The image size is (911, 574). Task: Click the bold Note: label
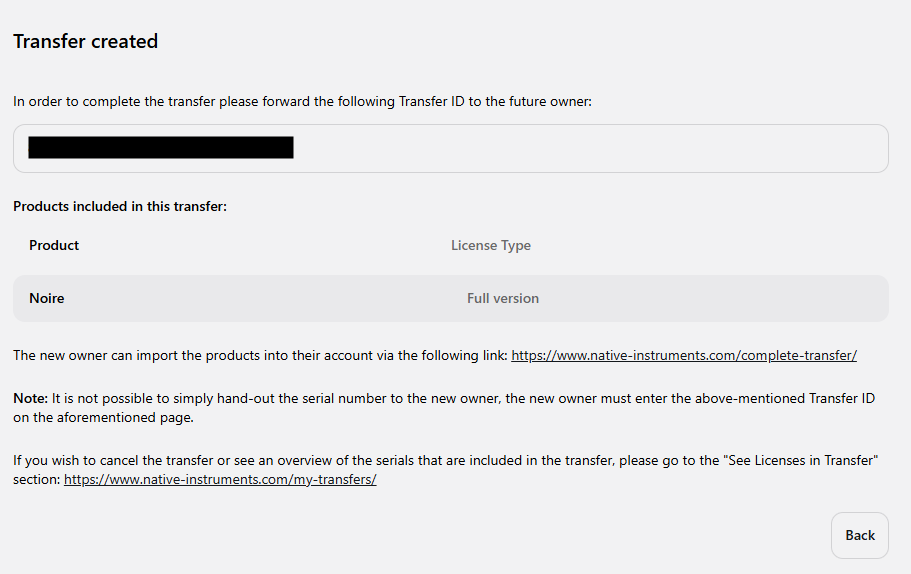30,398
